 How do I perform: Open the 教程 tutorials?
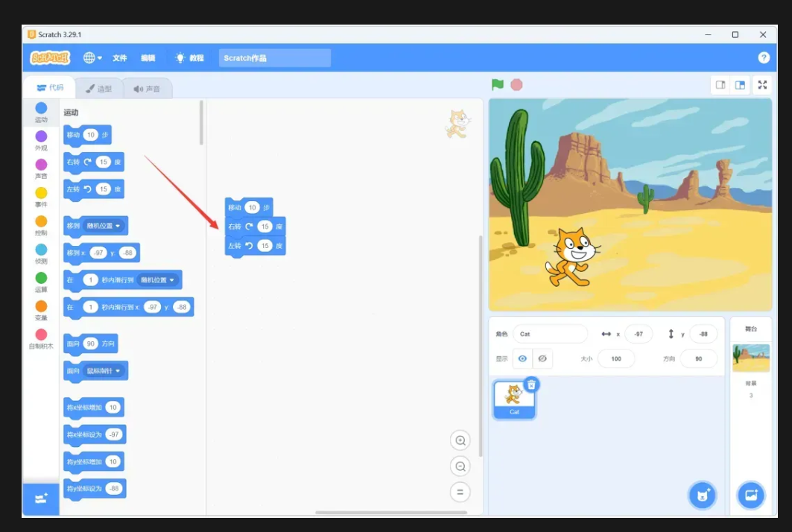(189, 58)
